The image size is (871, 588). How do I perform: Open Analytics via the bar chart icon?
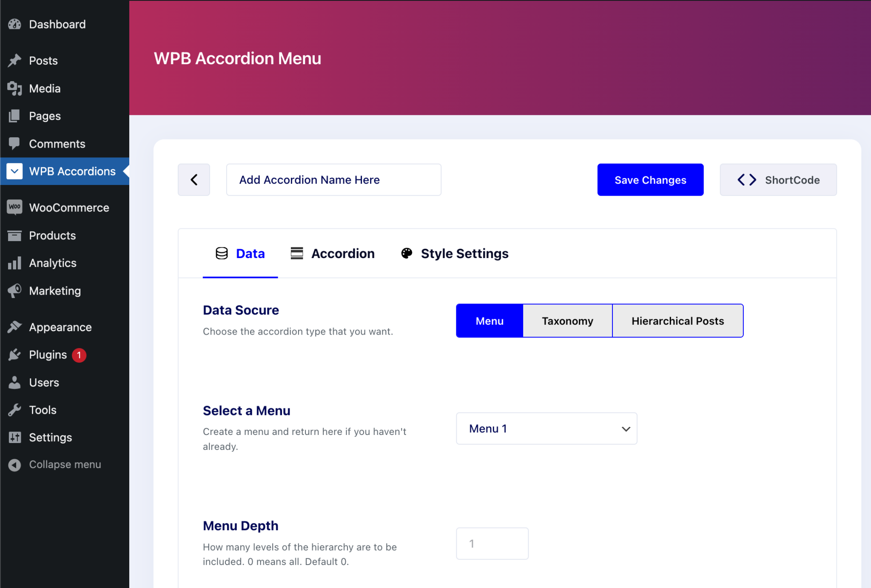tap(15, 263)
